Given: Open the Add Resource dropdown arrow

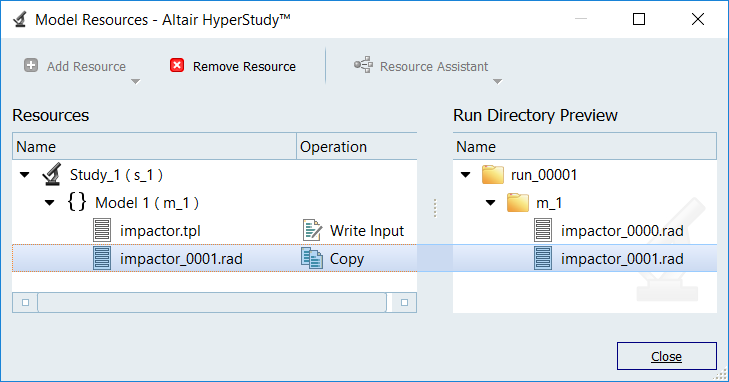Looking at the screenshot, I should coord(135,82).
